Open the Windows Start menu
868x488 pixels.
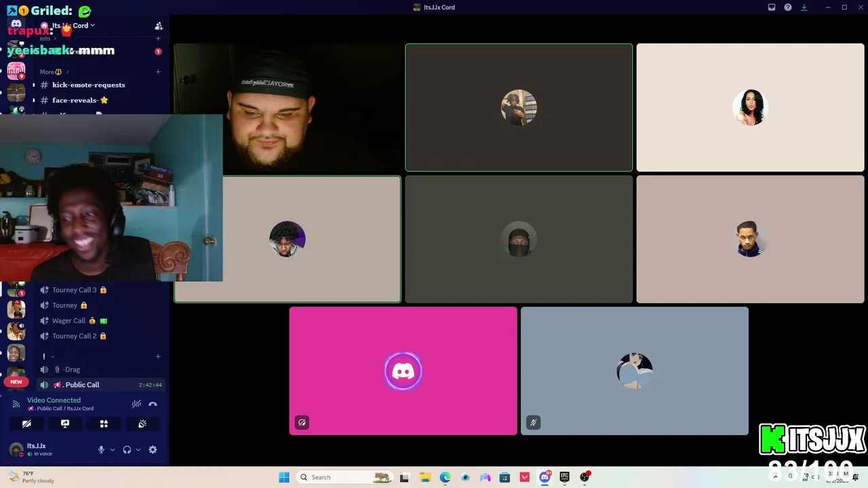tap(284, 477)
